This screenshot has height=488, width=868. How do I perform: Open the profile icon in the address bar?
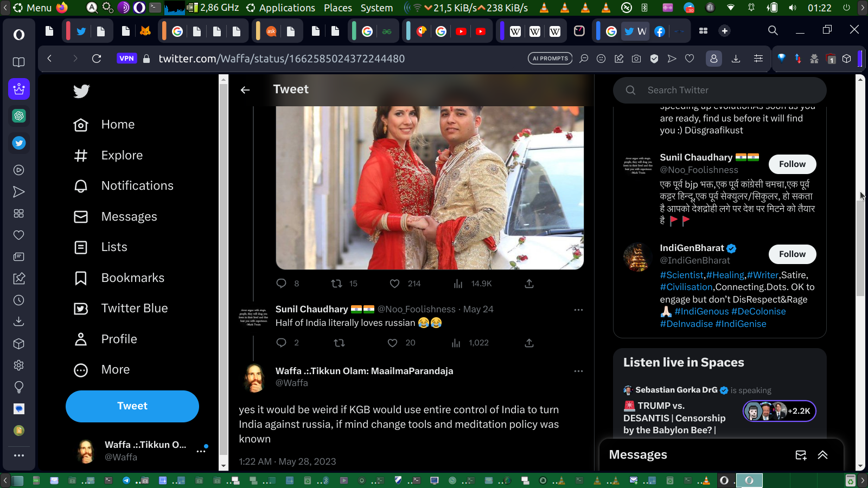pos(714,59)
